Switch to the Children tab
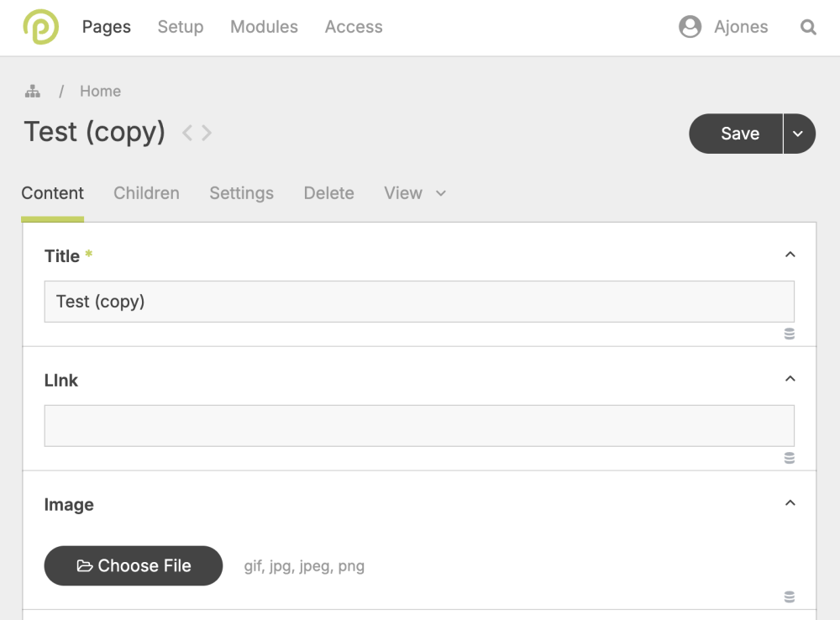Image resolution: width=840 pixels, height=620 pixels. pos(146,193)
